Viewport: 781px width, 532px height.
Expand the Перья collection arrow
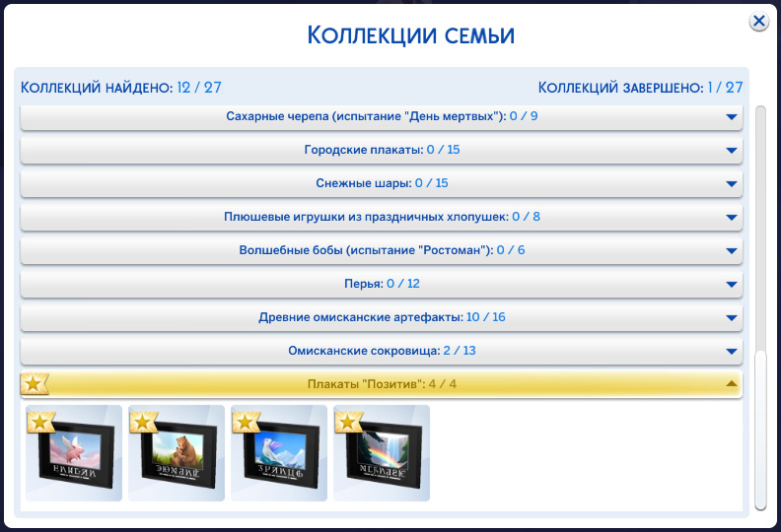pyautogui.click(x=731, y=284)
